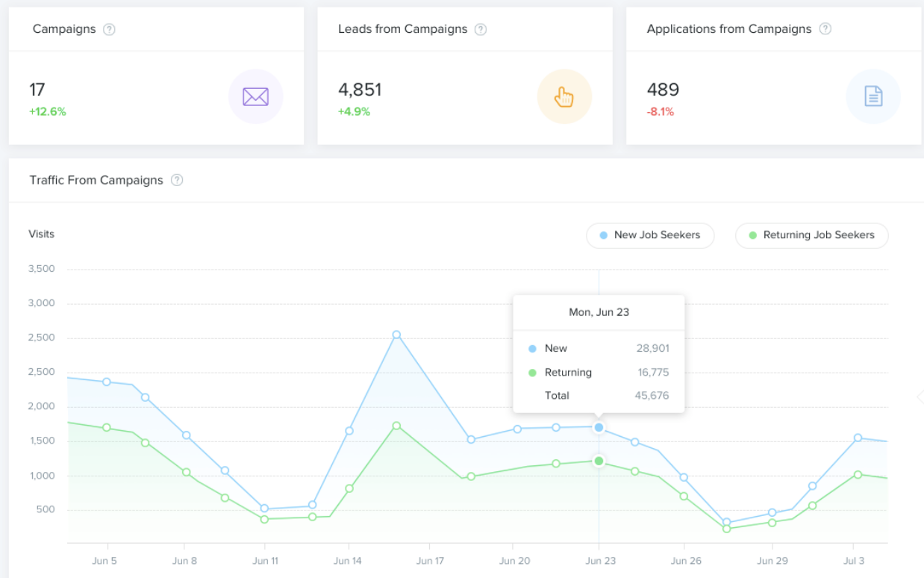Open help icon beside Leads from Campaigns

(481, 30)
